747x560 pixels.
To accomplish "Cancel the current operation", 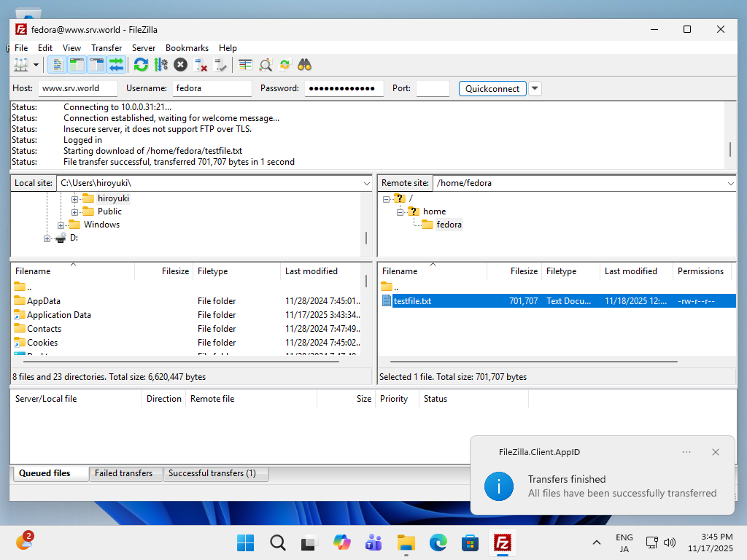I will click(180, 65).
